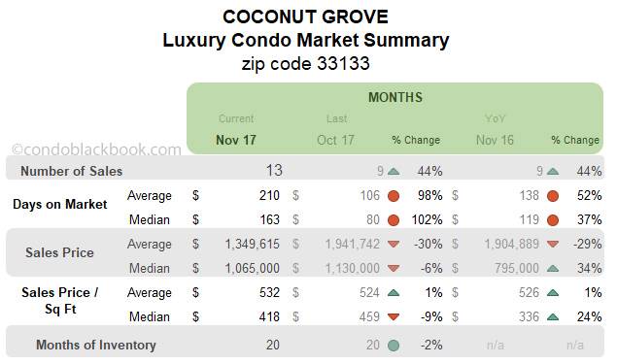Click green up triangle next to 34% change
The image size is (617, 364).
click(553, 269)
